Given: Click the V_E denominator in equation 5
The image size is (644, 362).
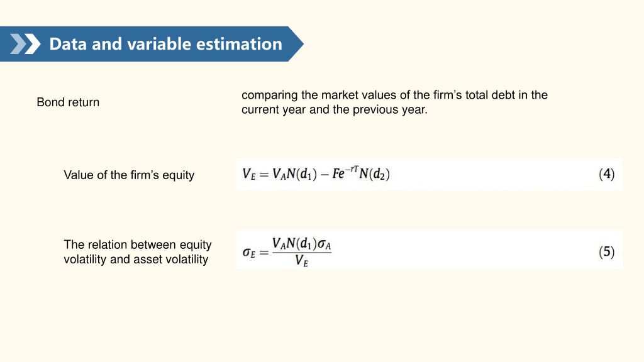Looking at the screenshot, I should (301, 261).
